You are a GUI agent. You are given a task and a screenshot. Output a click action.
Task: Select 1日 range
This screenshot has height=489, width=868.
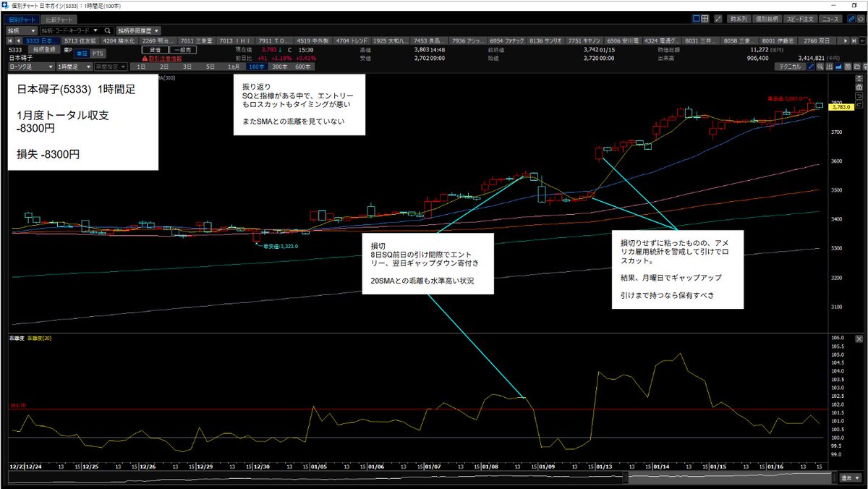pos(140,66)
